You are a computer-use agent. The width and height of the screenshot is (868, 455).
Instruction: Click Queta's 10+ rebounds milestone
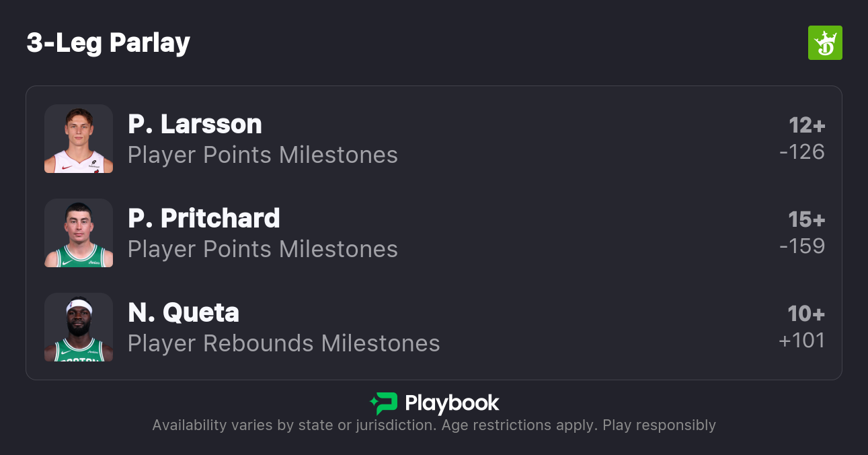(806, 314)
